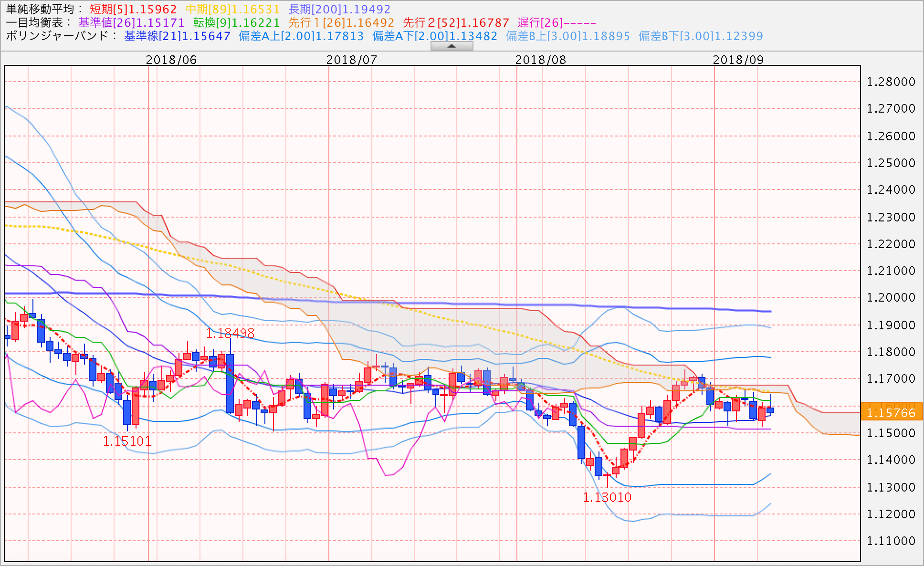This screenshot has width=924, height=566.
Task: Click the 遅行[26] lagging span label
Action: coord(556,23)
